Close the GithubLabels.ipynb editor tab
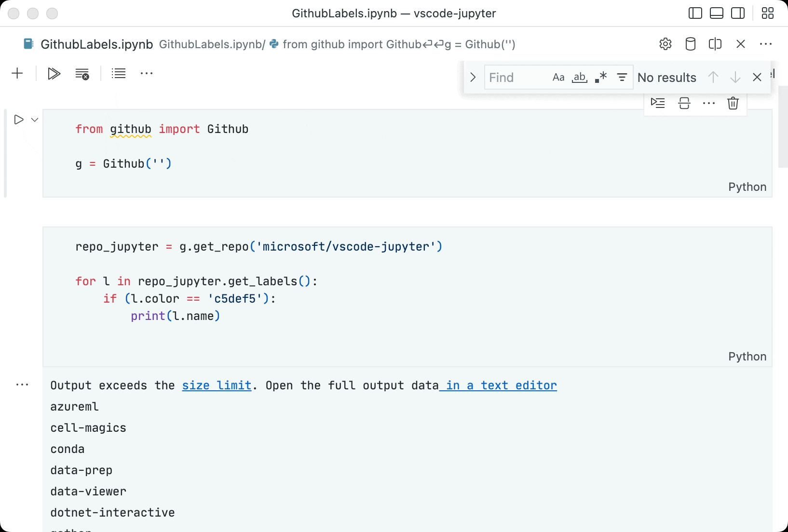 point(741,44)
